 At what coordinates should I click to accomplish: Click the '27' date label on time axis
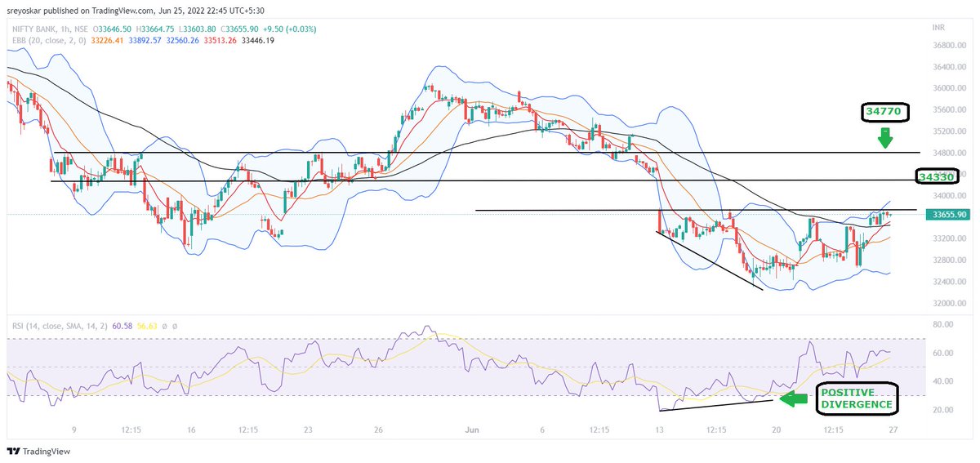[x=893, y=428]
